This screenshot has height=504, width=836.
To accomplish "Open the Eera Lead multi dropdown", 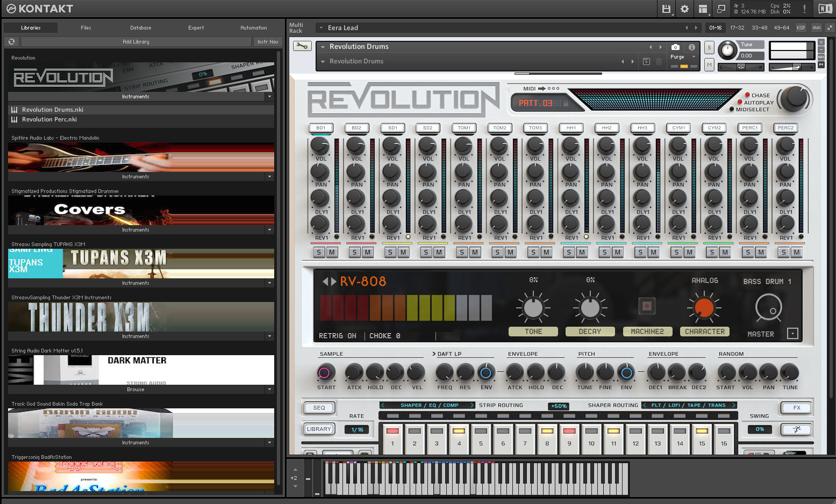I will (321, 27).
